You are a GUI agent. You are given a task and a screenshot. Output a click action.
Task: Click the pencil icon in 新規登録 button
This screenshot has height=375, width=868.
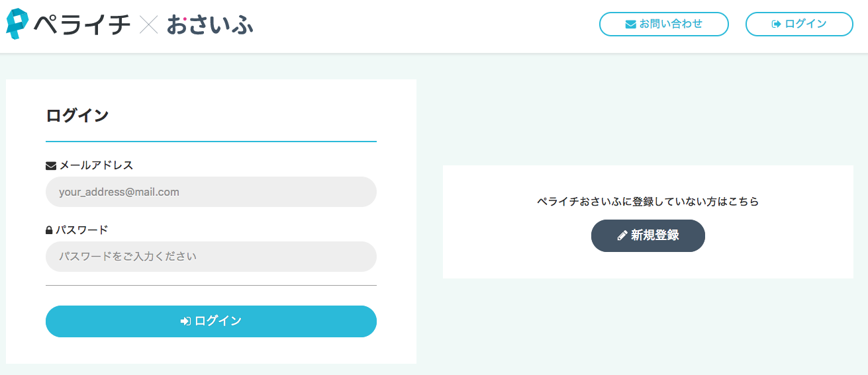click(622, 235)
